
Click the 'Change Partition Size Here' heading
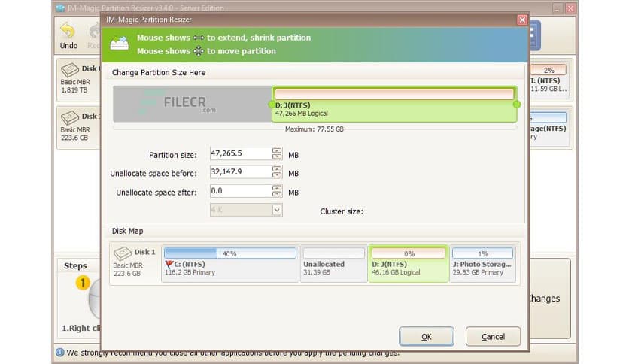[x=159, y=72]
